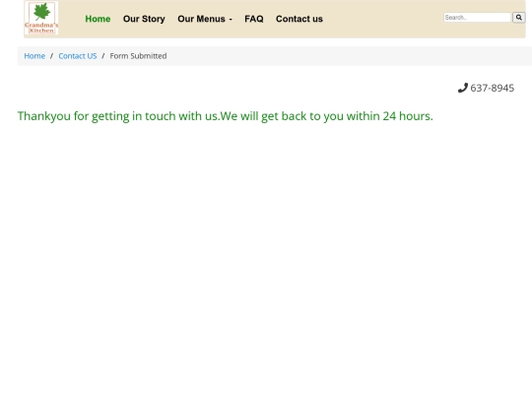Follow the Home breadcrumb link
Screen dimensions: 532x399
[34, 56]
